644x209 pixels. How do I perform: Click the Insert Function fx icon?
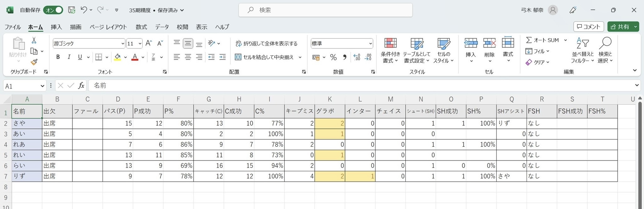(x=81, y=86)
